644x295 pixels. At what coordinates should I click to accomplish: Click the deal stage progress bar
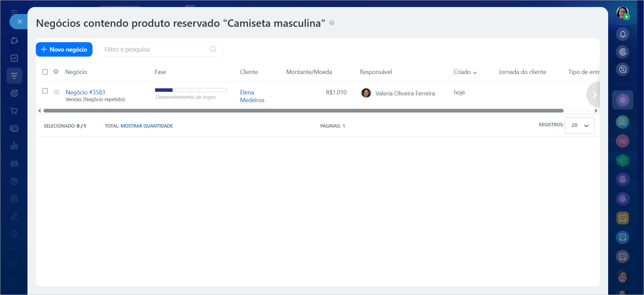[191, 90]
